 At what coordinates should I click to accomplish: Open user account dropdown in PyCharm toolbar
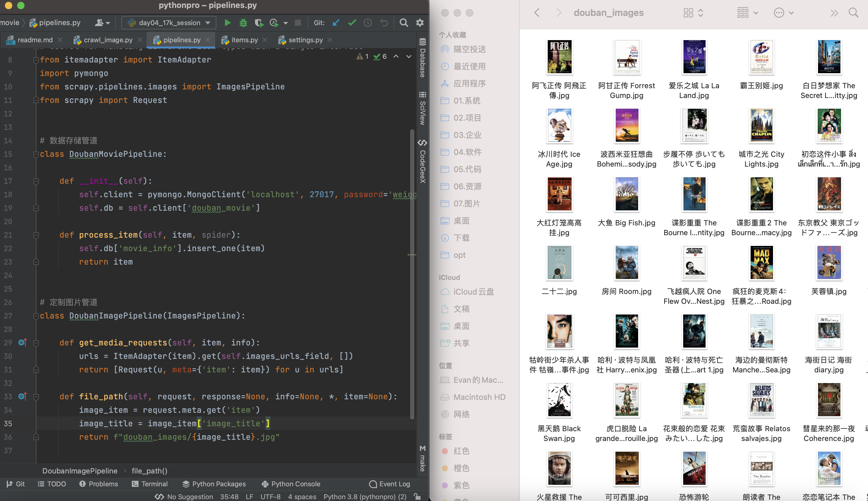(x=103, y=23)
